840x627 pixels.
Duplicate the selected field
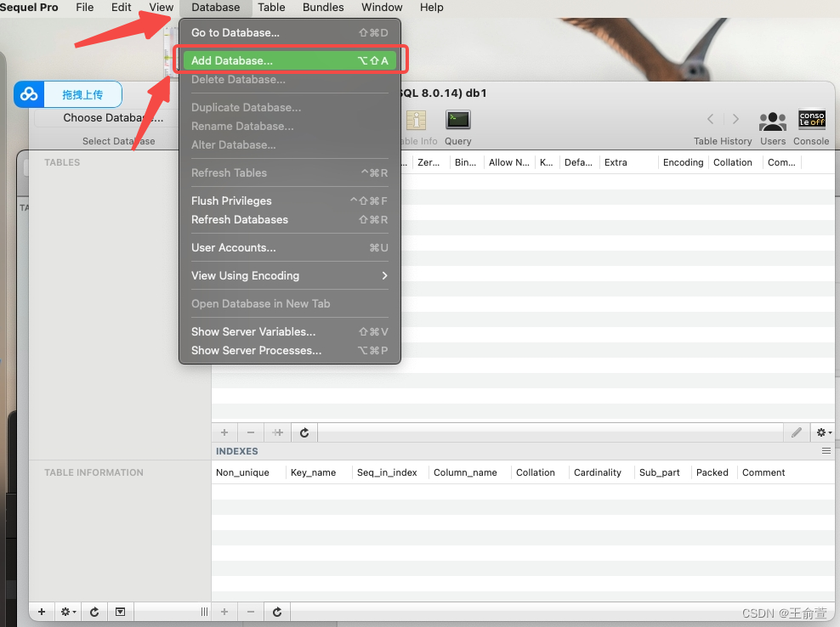coord(277,432)
